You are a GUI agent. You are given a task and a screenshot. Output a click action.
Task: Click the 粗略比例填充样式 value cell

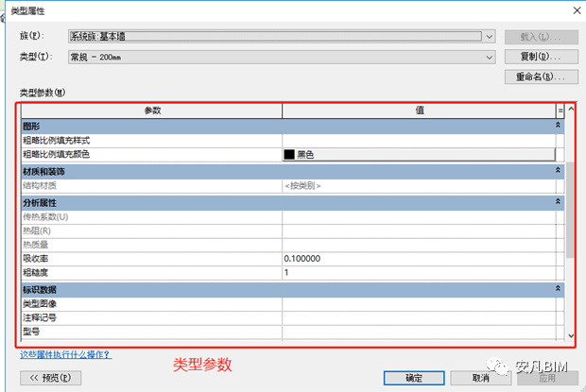pyautogui.click(x=418, y=140)
